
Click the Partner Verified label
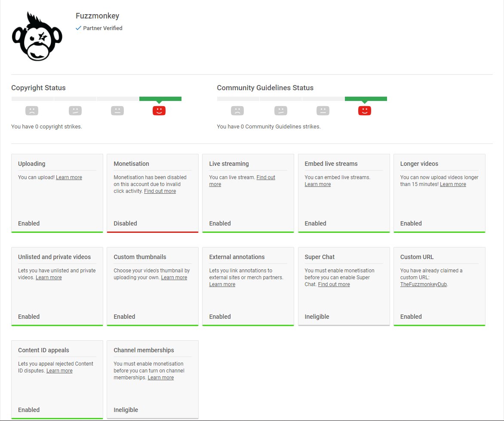pyautogui.click(x=102, y=28)
